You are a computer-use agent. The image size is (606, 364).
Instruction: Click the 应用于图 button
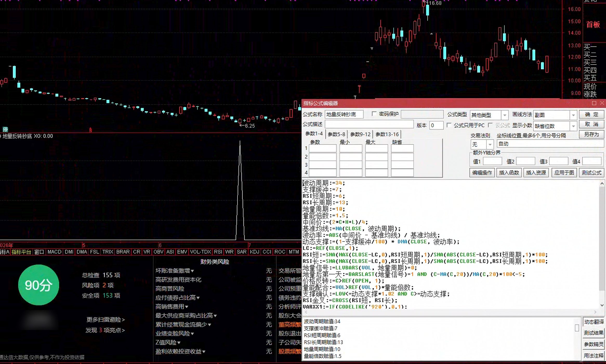564,173
